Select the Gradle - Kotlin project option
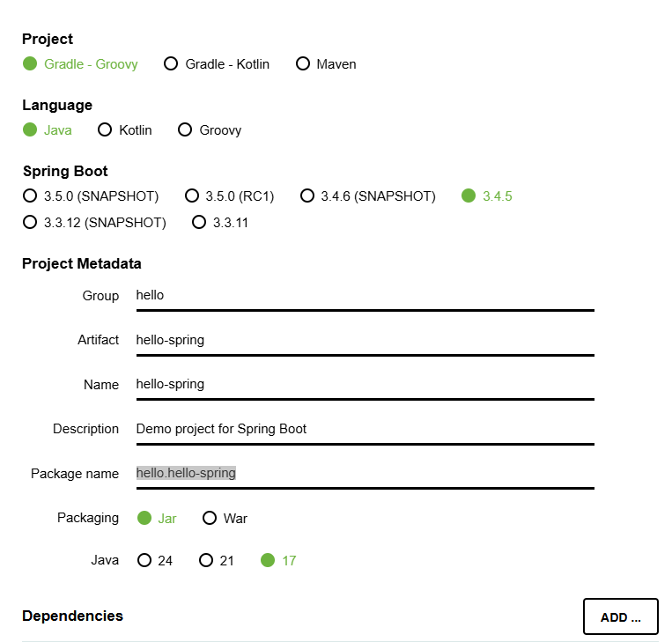This screenshot has width=672, height=642. click(x=217, y=64)
